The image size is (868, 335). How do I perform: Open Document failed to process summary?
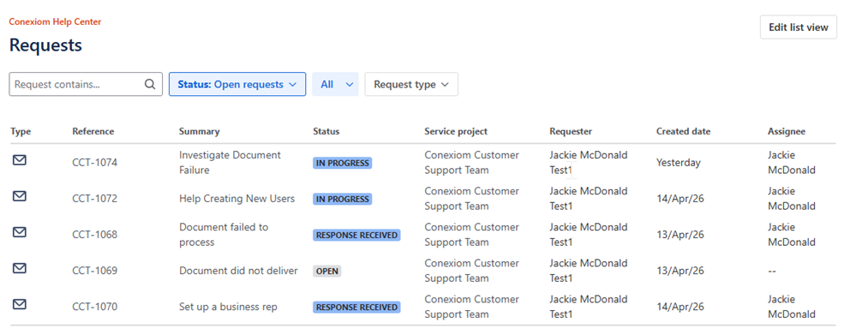[x=224, y=235]
